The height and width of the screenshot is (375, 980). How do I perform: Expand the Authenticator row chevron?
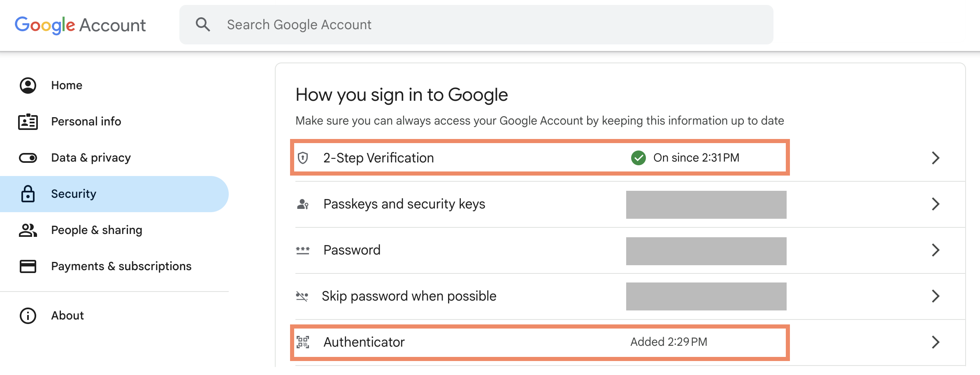[936, 342]
